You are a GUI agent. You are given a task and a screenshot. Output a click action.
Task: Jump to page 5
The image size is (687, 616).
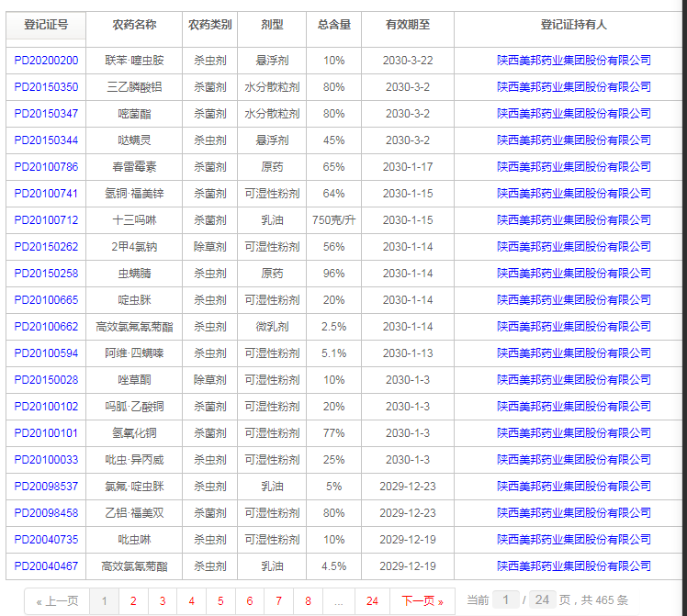tap(220, 601)
